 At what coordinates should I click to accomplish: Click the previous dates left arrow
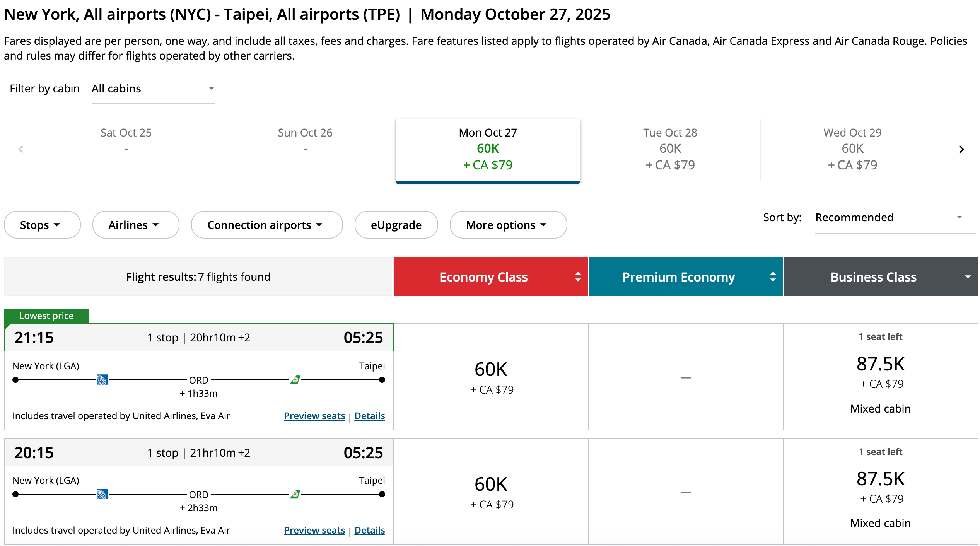coord(21,149)
